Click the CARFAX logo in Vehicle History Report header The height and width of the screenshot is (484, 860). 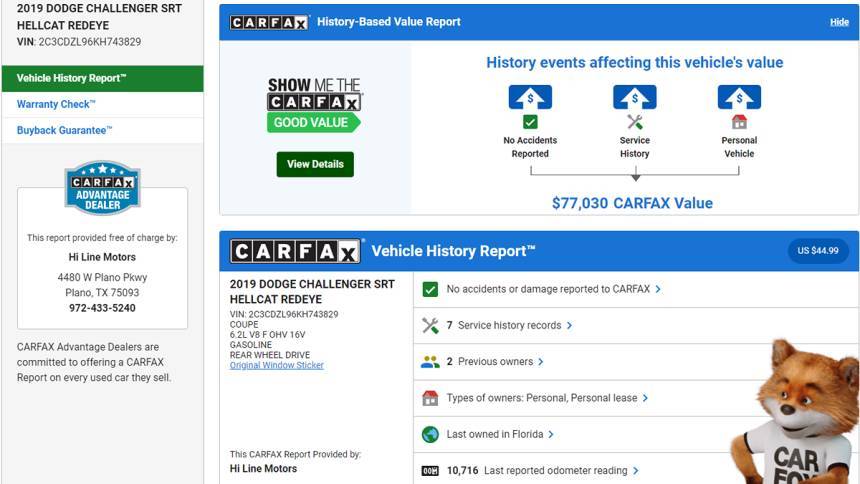[295, 251]
